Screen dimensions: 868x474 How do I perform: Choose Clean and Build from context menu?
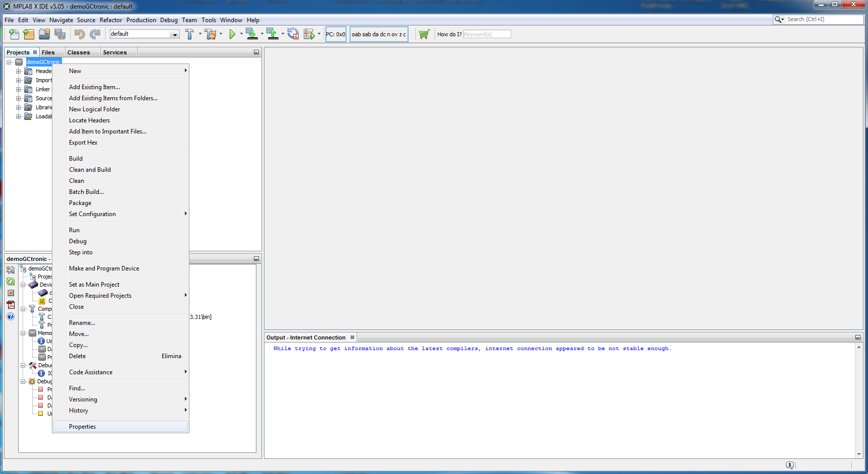(90, 170)
